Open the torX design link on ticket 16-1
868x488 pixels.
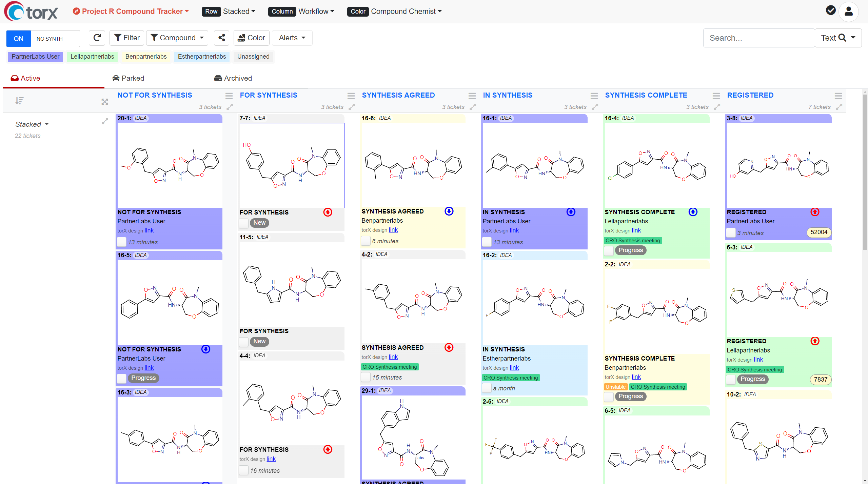(514, 231)
